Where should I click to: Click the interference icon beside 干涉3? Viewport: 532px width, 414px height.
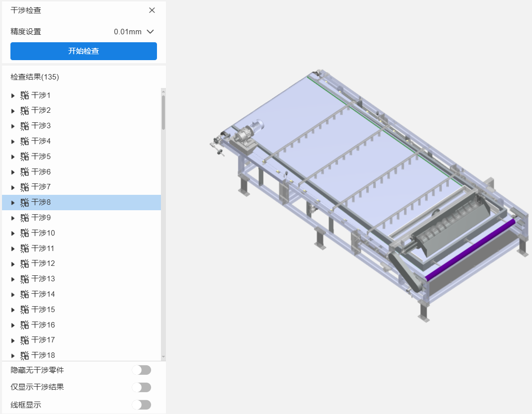point(24,126)
